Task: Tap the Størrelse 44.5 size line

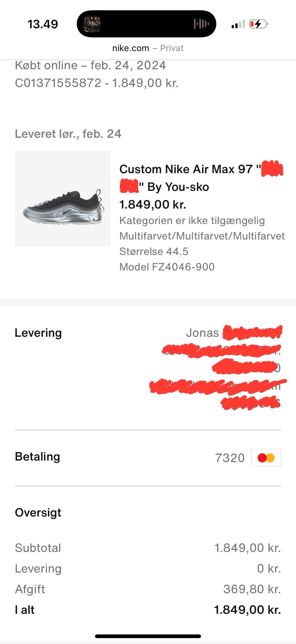Action: coord(154,251)
